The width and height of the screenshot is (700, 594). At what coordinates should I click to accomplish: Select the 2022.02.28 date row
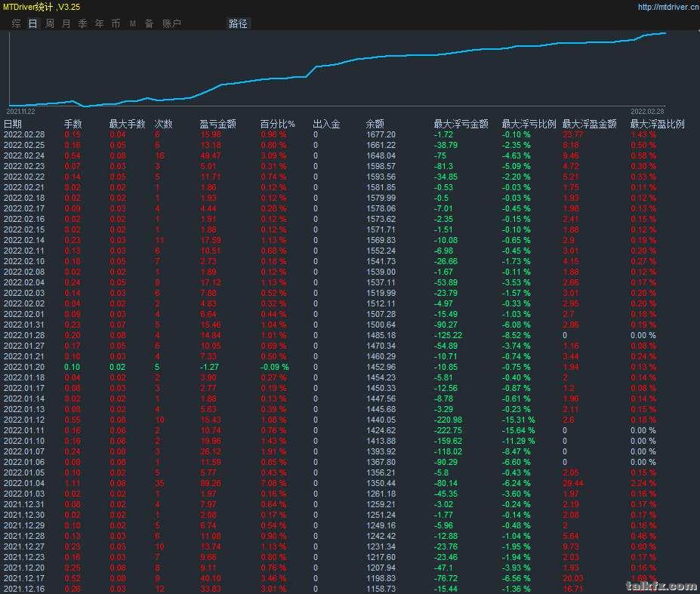click(x=24, y=135)
